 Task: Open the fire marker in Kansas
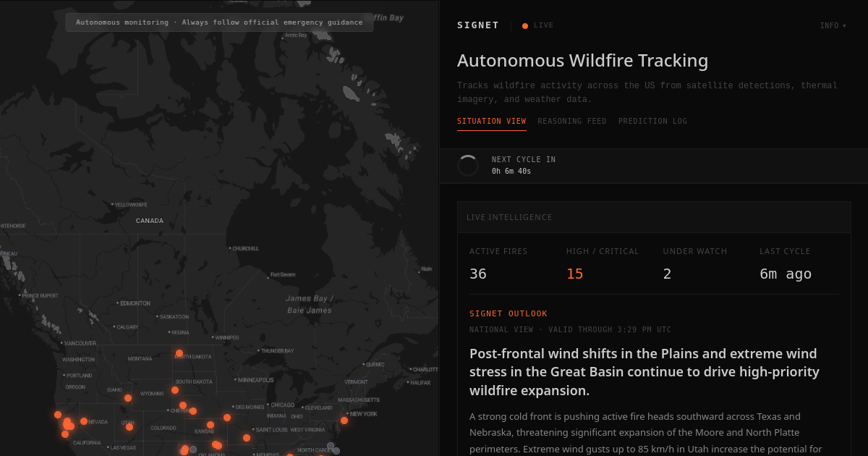pos(210,425)
